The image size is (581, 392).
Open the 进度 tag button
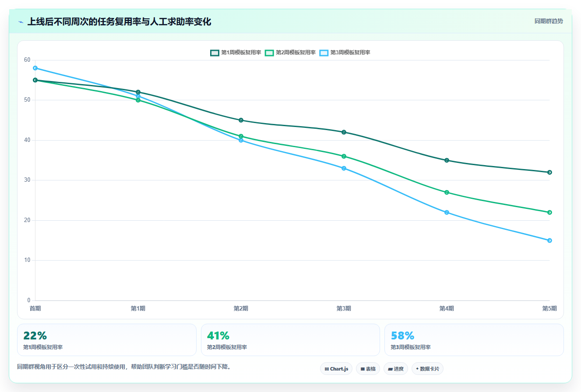click(x=396, y=369)
